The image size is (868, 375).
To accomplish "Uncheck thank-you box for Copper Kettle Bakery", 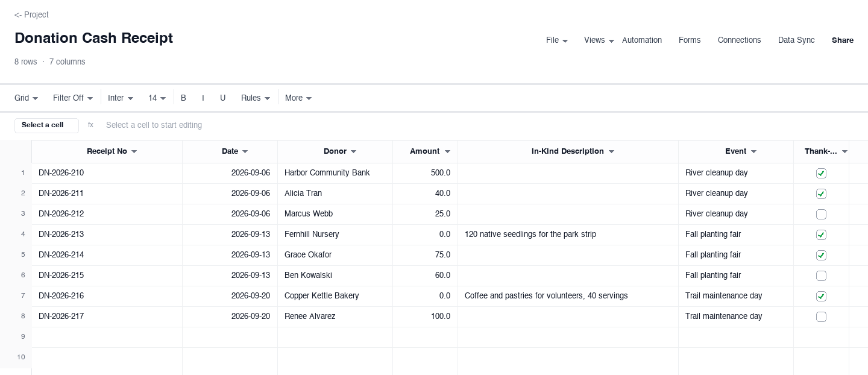I will pyautogui.click(x=821, y=297).
